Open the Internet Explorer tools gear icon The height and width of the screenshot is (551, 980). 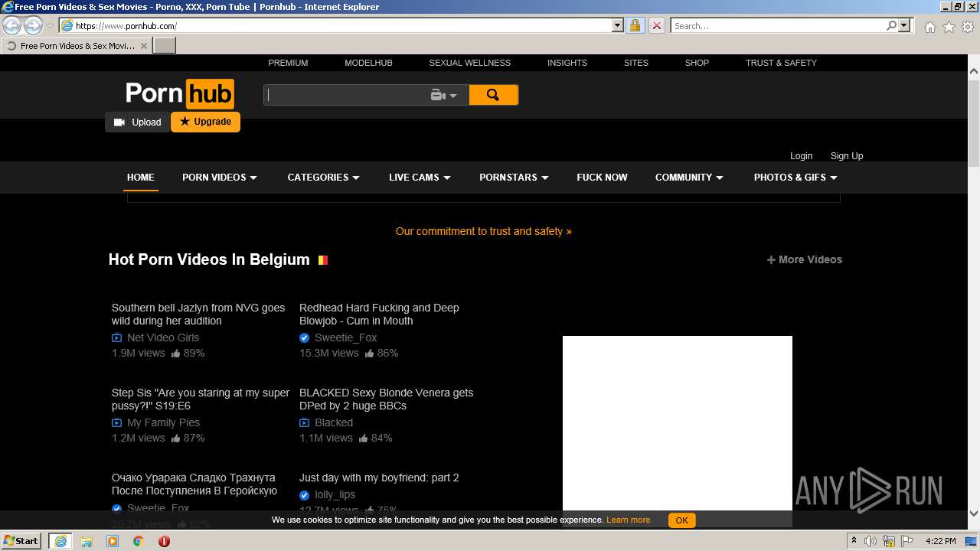coord(968,27)
